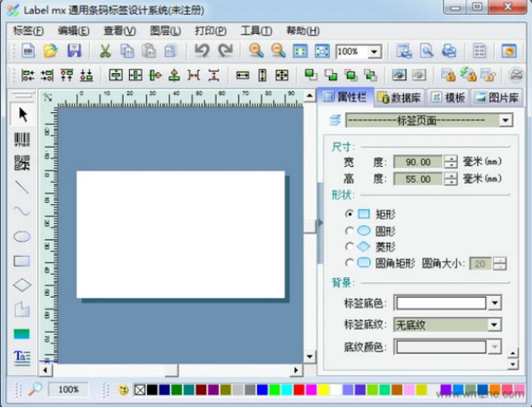Click the width field showing 90.00
The width and height of the screenshot is (532, 408).
tap(418, 162)
